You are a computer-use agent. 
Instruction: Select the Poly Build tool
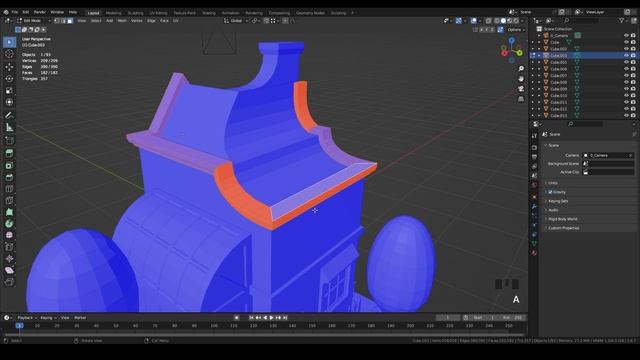point(9,212)
